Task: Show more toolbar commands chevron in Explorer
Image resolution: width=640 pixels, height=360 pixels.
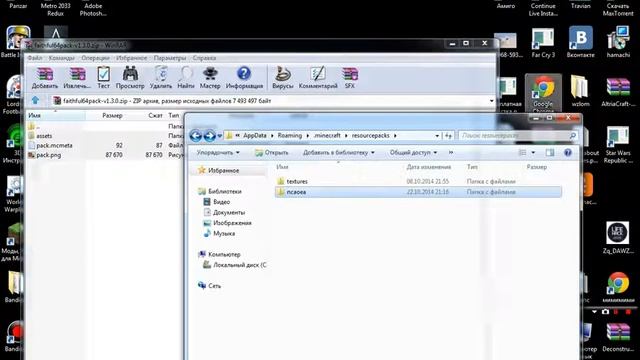Action: (451, 153)
